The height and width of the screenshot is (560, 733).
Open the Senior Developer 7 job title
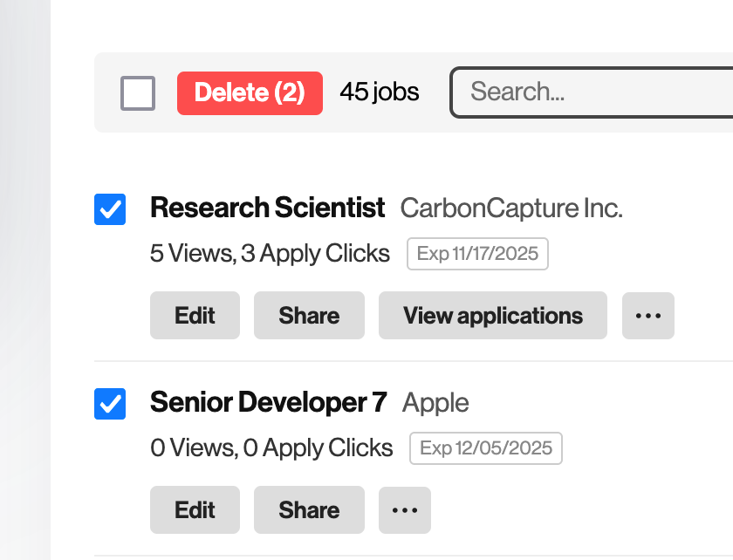268,403
